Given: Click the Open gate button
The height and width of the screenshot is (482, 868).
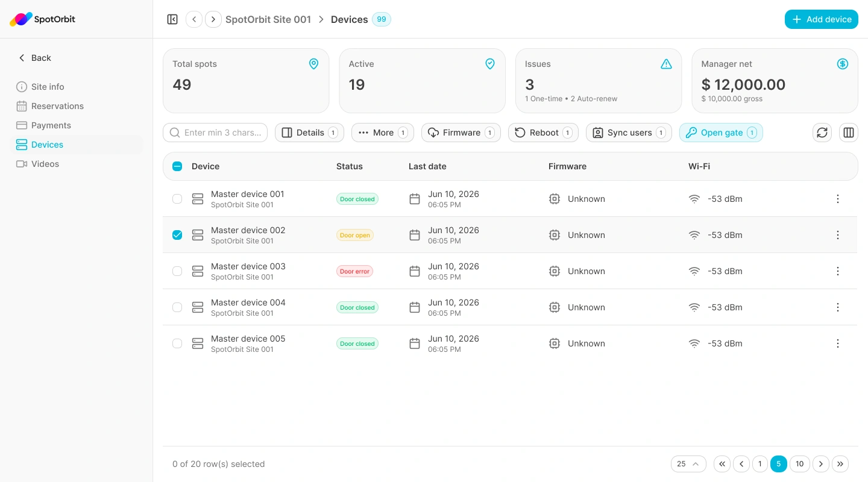Looking at the screenshot, I should [721, 133].
